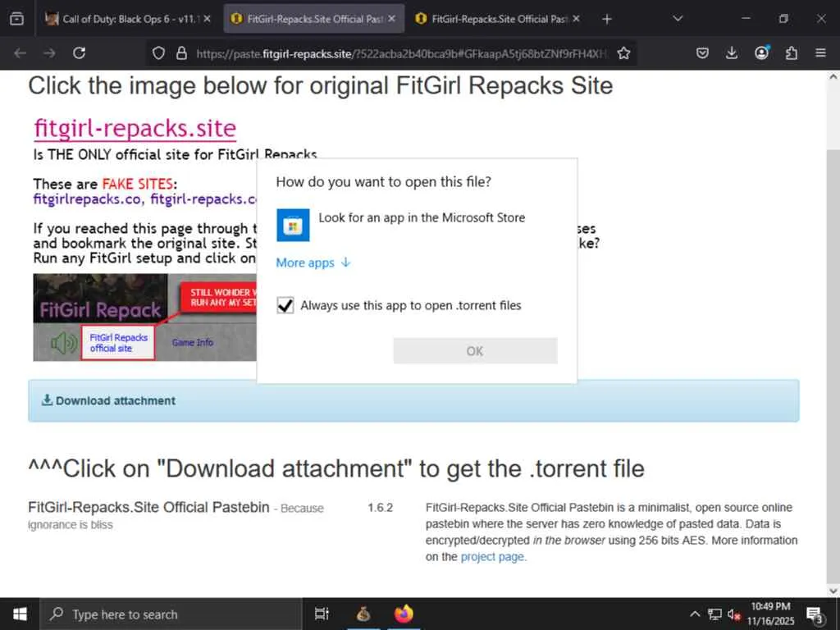Show hidden system tray icons

coord(694,614)
